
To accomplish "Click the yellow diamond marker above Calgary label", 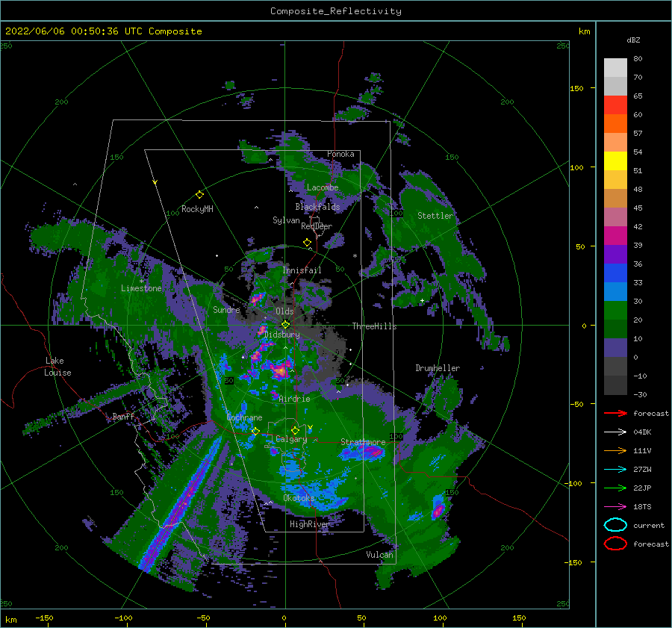I will click(295, 430).
